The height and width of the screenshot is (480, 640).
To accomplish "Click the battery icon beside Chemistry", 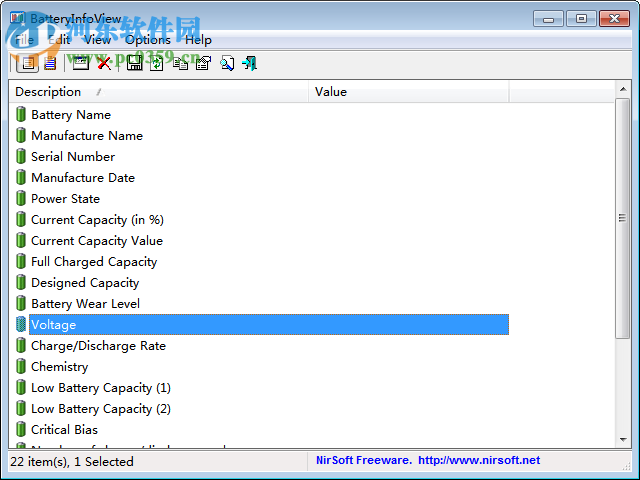I will click(20, 367).
